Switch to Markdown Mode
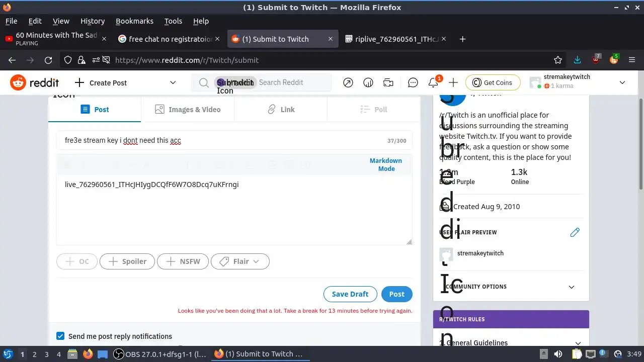The height and width of the screenshot is (362, 644). (x=386, y=164)
